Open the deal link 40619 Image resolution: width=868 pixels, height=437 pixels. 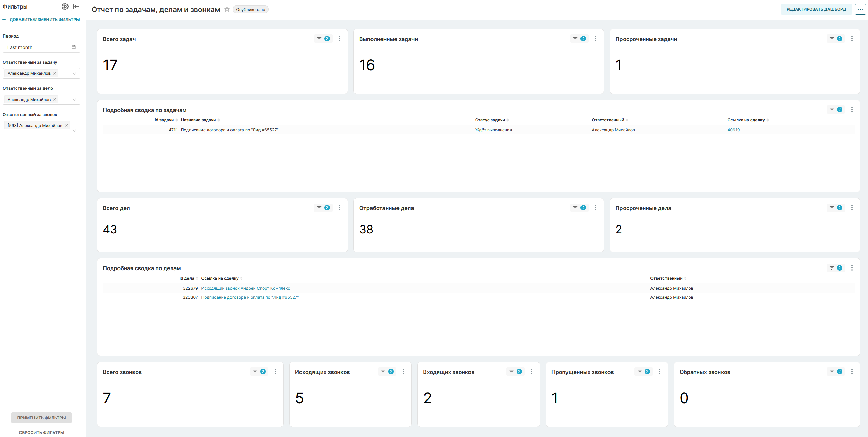(733, 130)
